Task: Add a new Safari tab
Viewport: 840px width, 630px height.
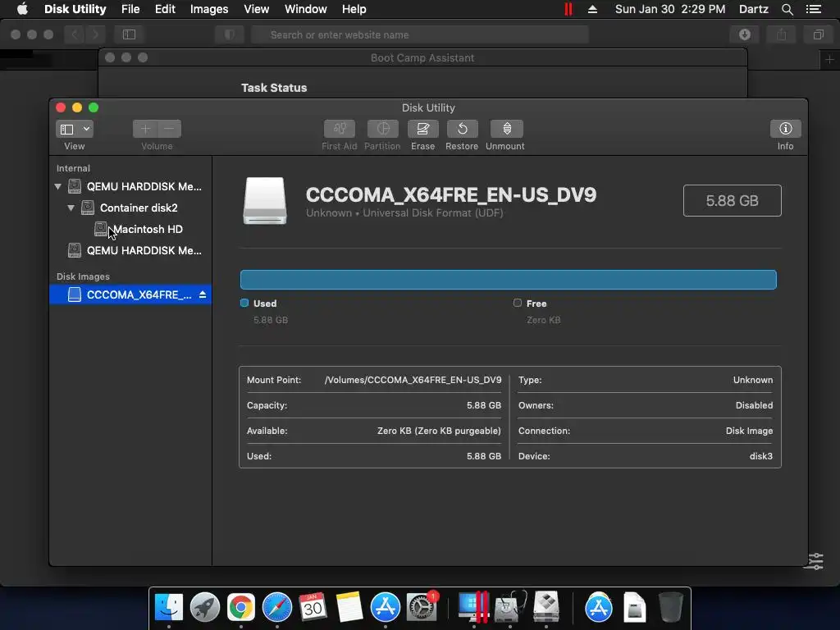Action: click(x=829, y=59)
